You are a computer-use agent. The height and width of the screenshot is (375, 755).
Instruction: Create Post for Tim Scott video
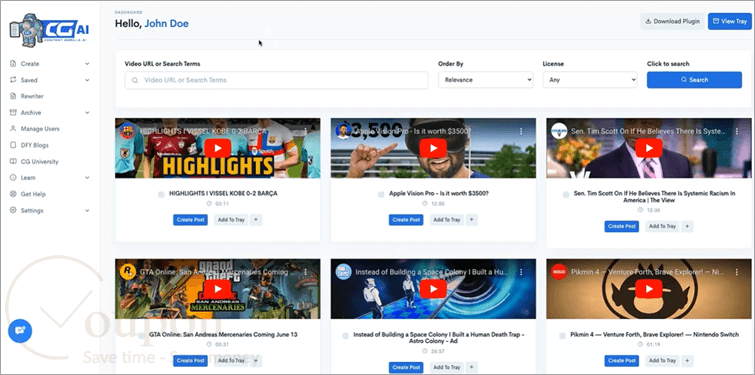pyautogui.click(x=622, y=226)
